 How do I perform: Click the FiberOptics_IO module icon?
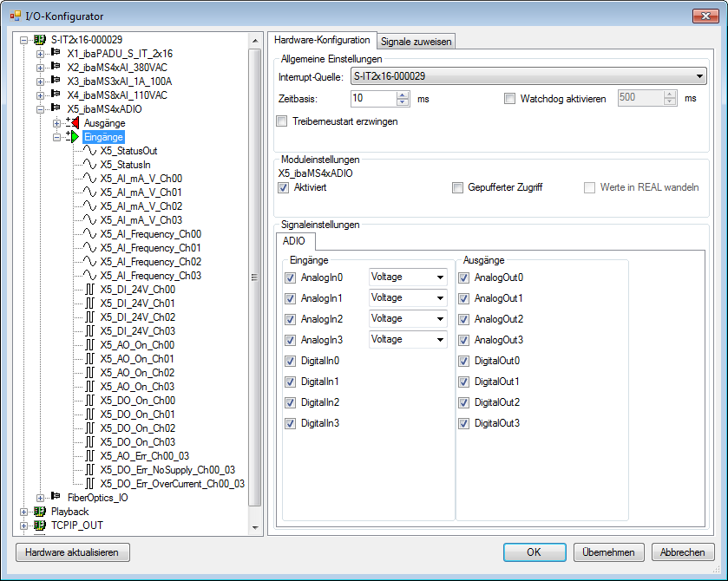(x=56, y=497)
